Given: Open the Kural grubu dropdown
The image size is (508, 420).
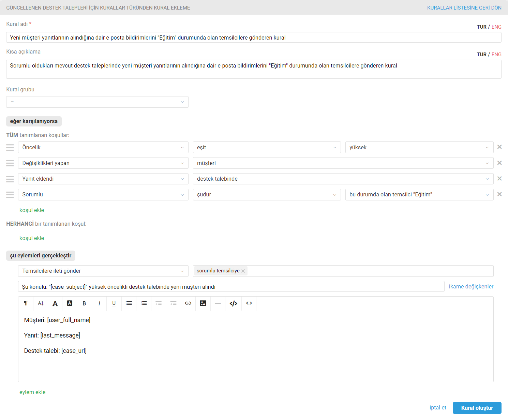Looking at the screenshot, I should [97, 102].
